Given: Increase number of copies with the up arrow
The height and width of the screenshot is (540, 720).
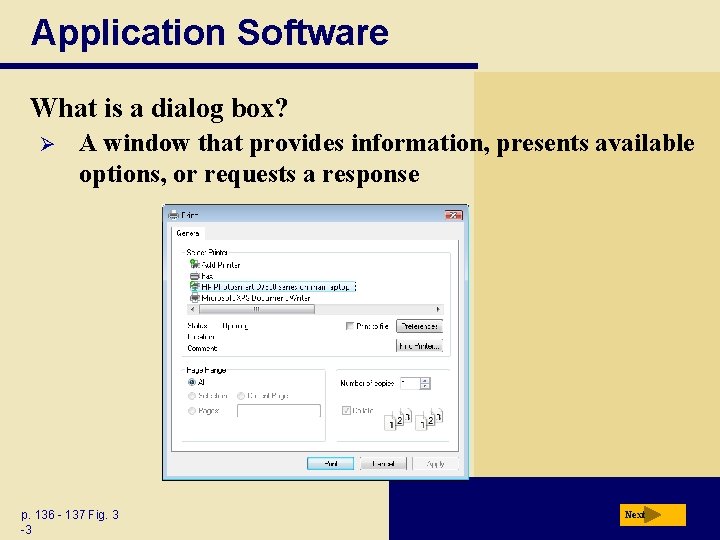Looking at the screenshot, I should tap(425, 380).
